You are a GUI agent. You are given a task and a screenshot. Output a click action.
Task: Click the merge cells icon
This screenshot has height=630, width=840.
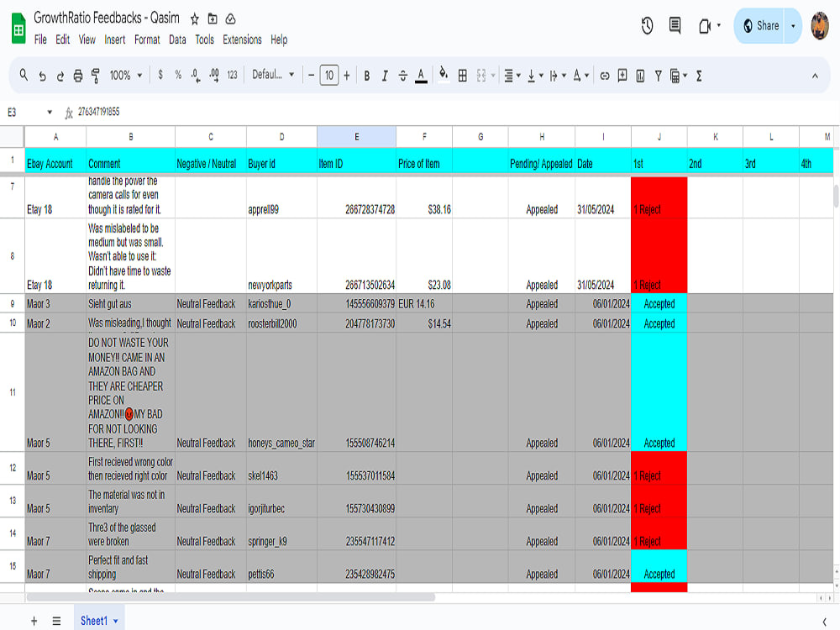[481, 76]
